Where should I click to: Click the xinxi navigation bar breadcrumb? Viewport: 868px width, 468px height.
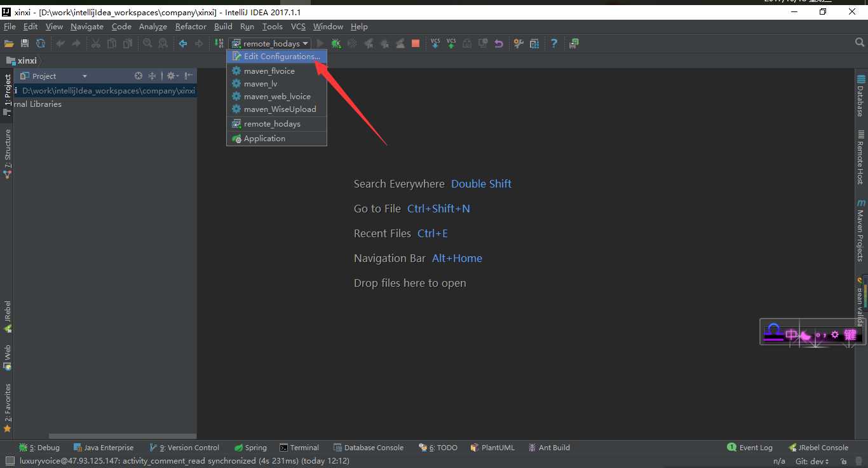(x=22, y=60)
